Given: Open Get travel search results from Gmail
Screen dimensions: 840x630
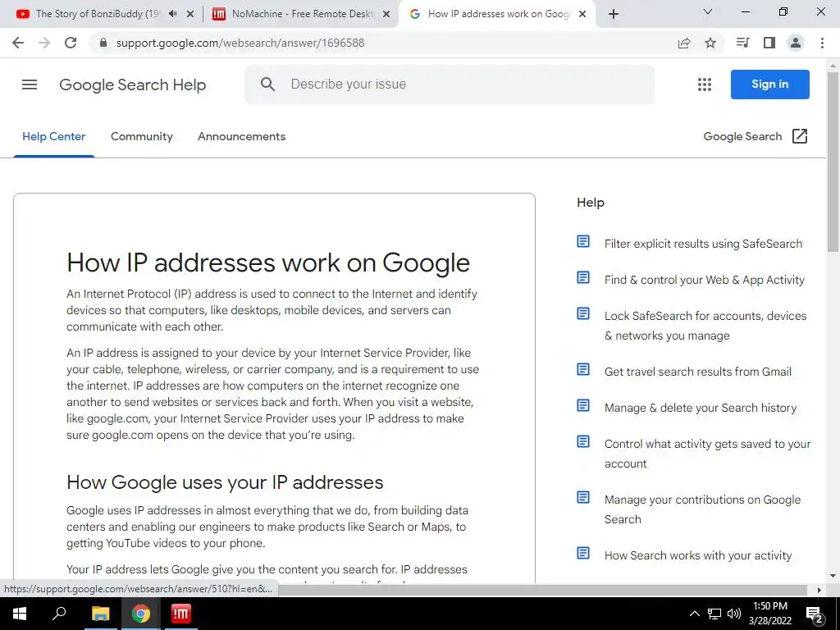Looking at the screenshot, I should (x=697, y=372).
